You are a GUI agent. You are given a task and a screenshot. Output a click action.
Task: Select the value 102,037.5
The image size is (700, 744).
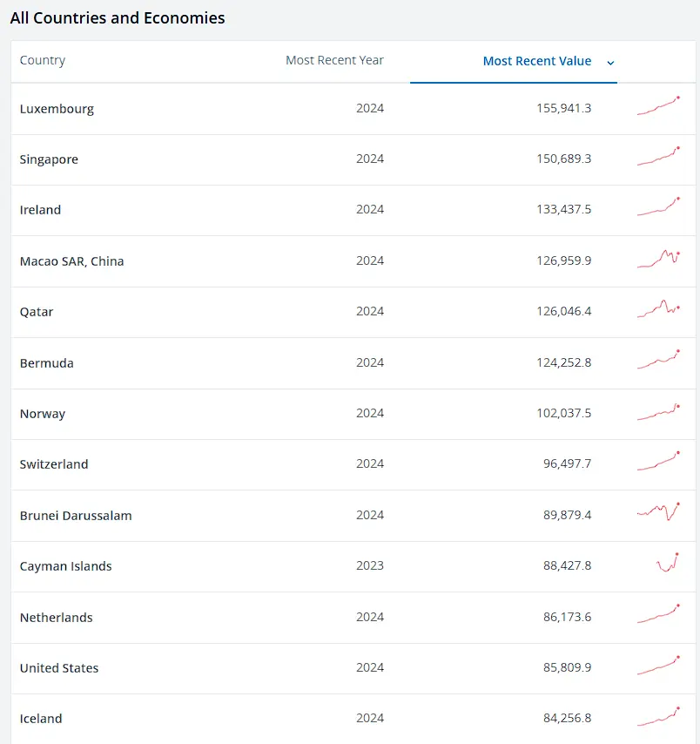[564, 413]
